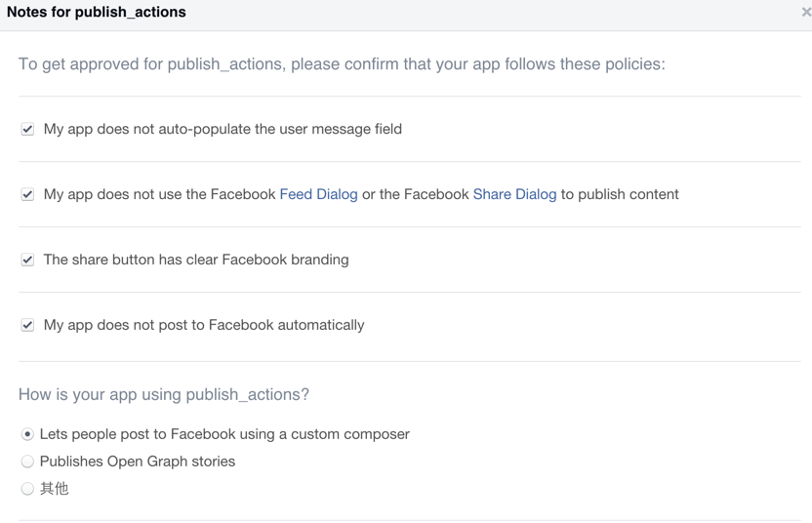Click the 'does not post to Facebook automatically' label text
812x523 pixels.
[204, 325]
